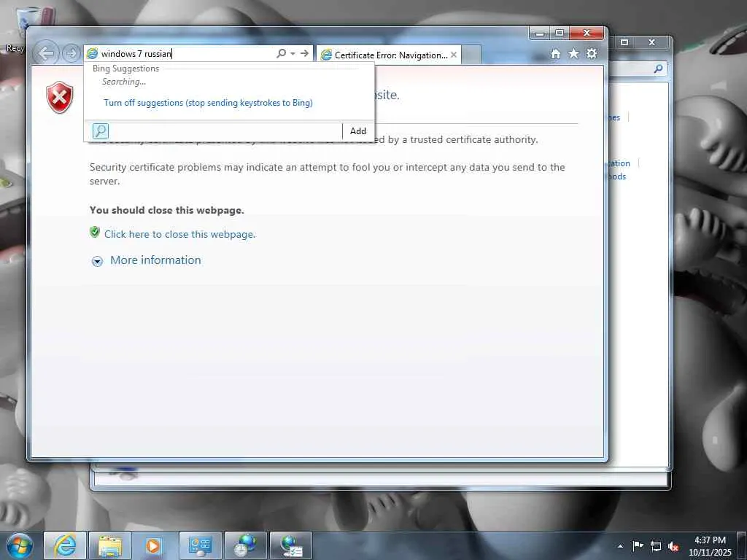The height and width of the screenshot is (560, 747).
Task: Click the address bar magnifier search icon
Action: [x=281, y=53]
